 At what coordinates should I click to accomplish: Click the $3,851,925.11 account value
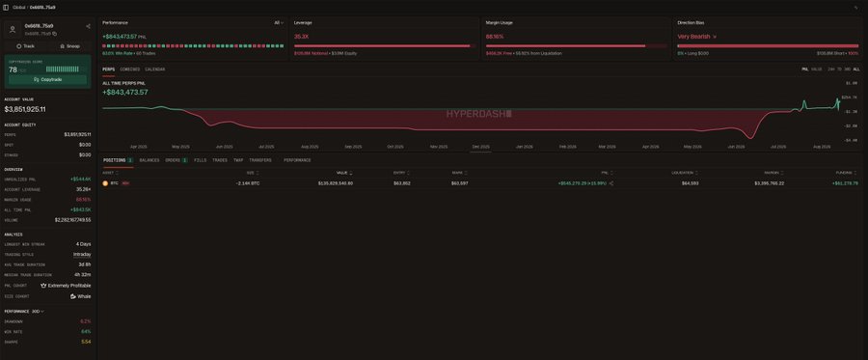(x=25, y=110)
